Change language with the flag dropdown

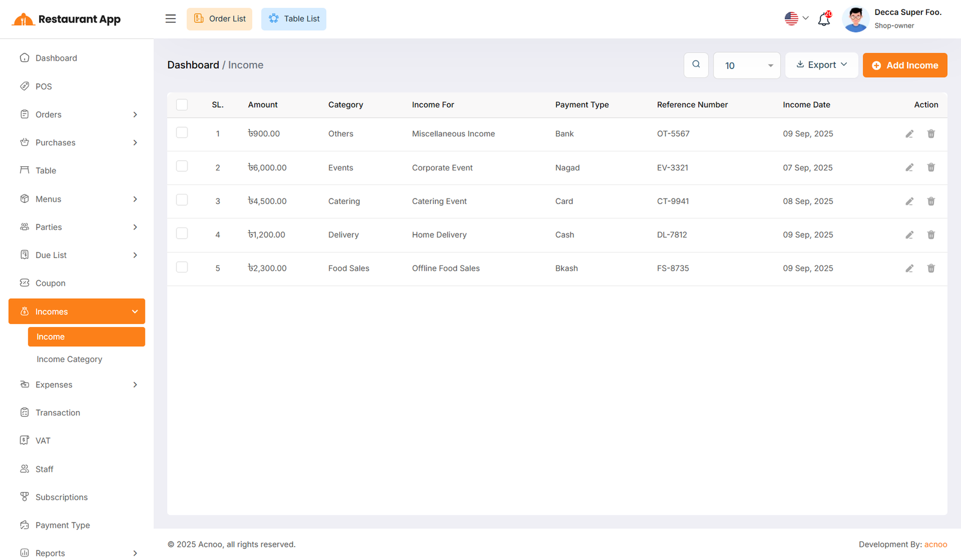[x=796, y=19]
